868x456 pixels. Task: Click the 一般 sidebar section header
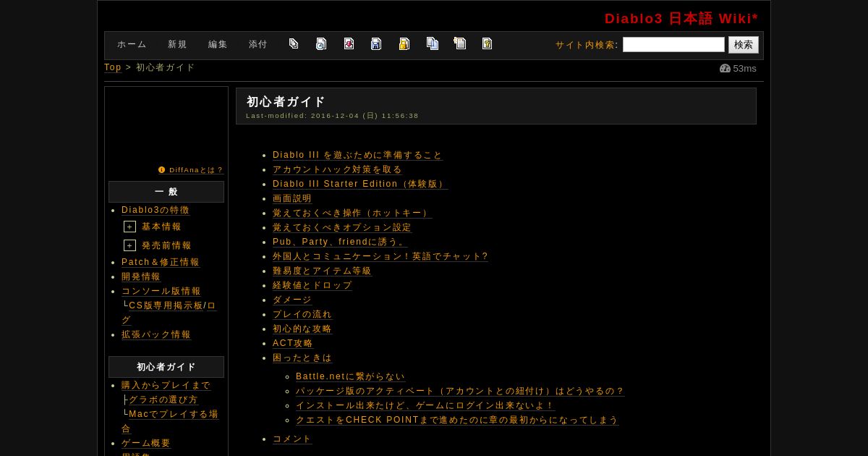pyautogui.click(x=166, y=192)
